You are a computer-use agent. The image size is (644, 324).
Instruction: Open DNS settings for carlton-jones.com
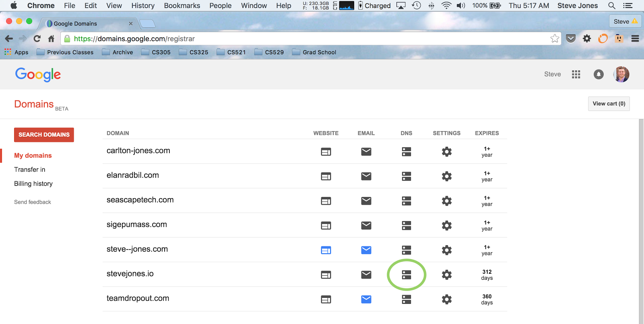[x=407, y=152]
